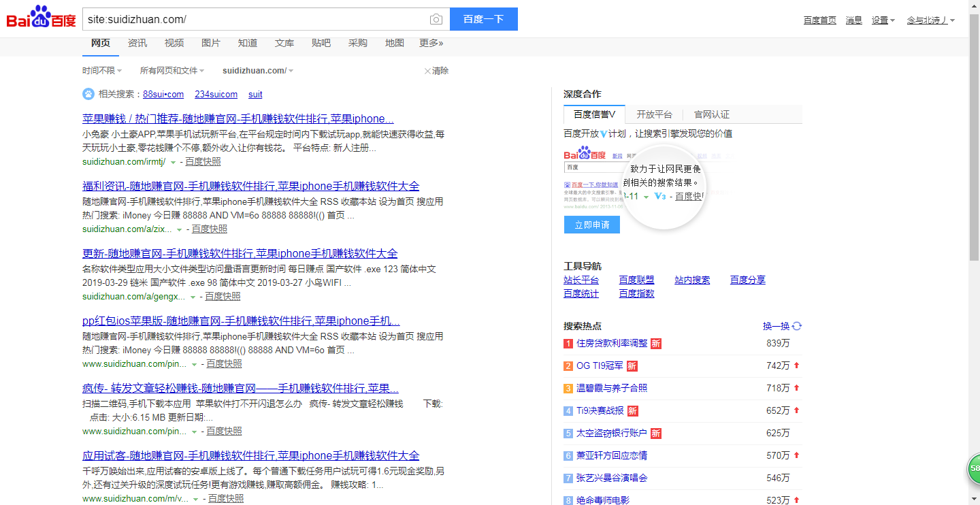This screenshot has height=505, width=980.
Task: Open result 疯传- 转发文章轻松赚钱
Action: coord(240,388)
